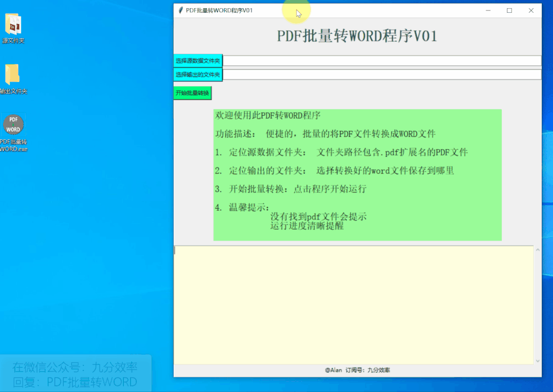The width and height of the screenshot is (553, 392).
Task: Click instruction line 4 温馨提示
Action: [242, 207]
